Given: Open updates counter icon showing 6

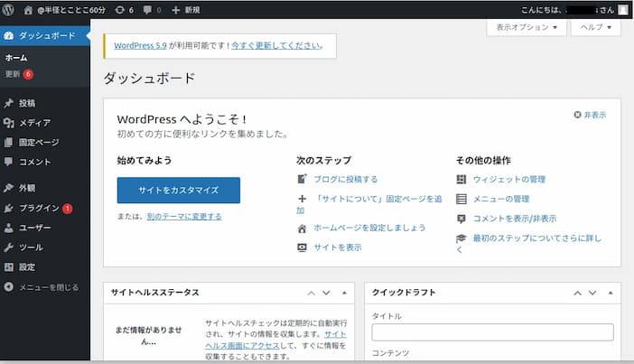Looking at the screenshot, I should pyautogui.click(x=120, y=10).
